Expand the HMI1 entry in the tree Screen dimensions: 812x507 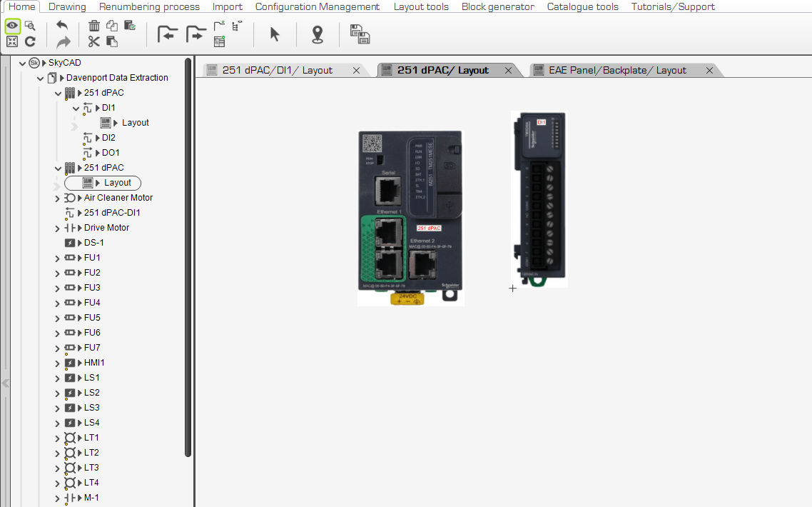pos(57,362)
